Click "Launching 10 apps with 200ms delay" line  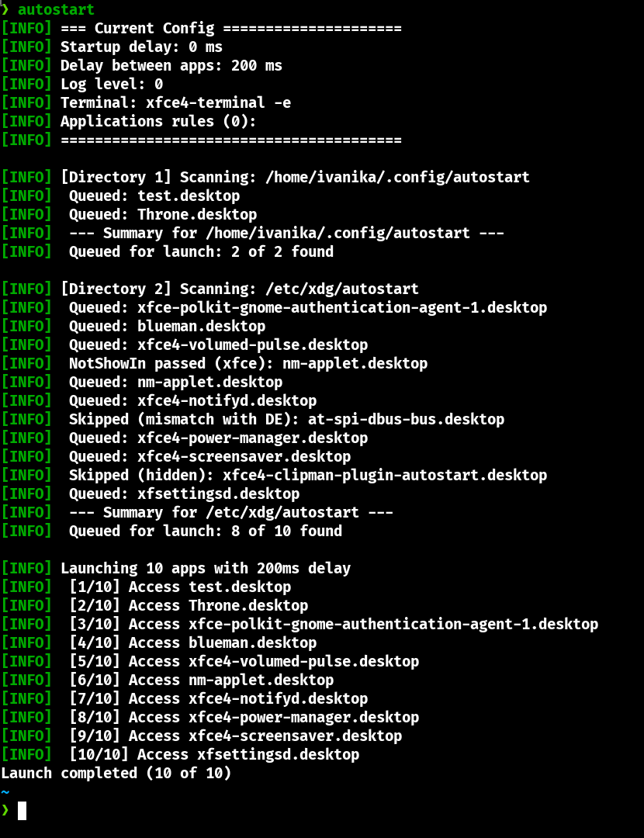point(205,568)
